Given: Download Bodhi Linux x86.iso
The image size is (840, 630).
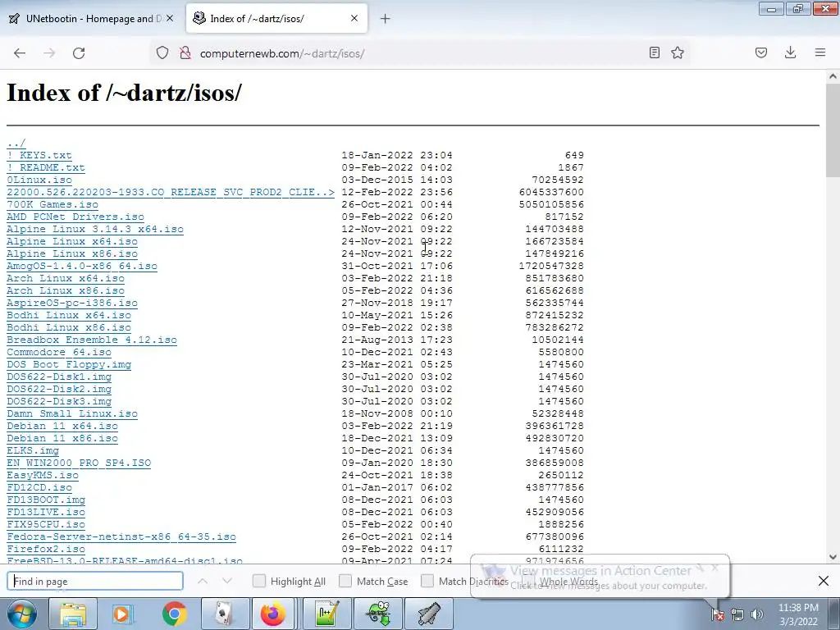Looking at the screenshot, I should 69,328.
